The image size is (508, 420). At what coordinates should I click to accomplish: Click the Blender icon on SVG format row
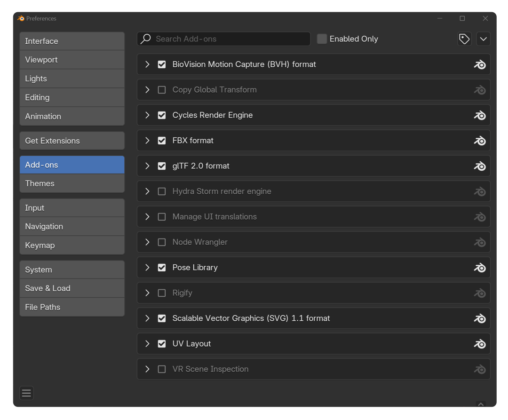[480, 318]
